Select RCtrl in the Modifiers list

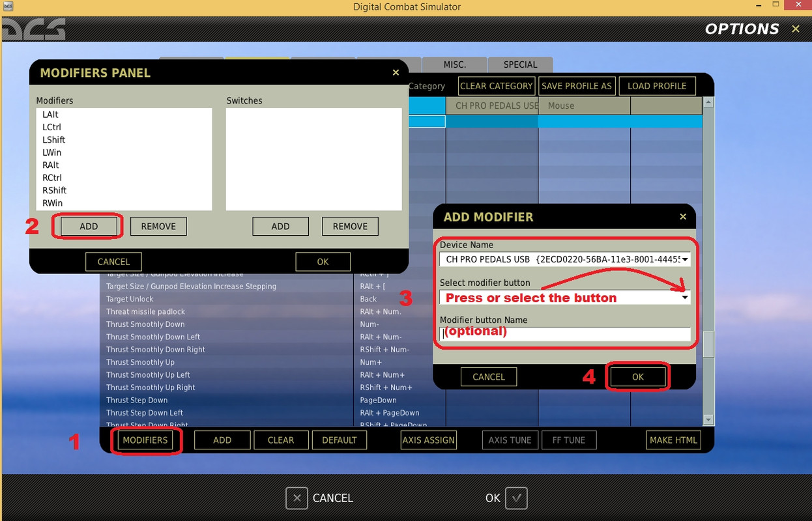(124, 178)
